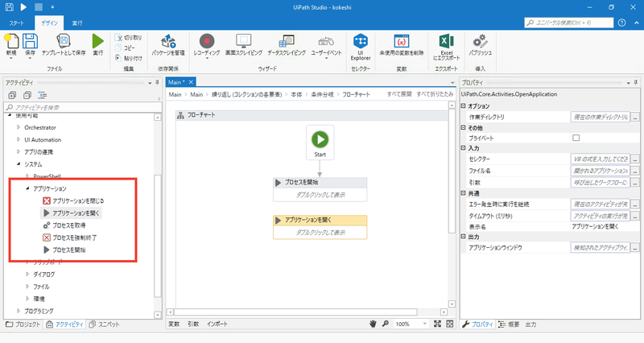This screenshot has height=343, width=644.
Task: Open the スニペット panel tab
Action: coord(105,324)
